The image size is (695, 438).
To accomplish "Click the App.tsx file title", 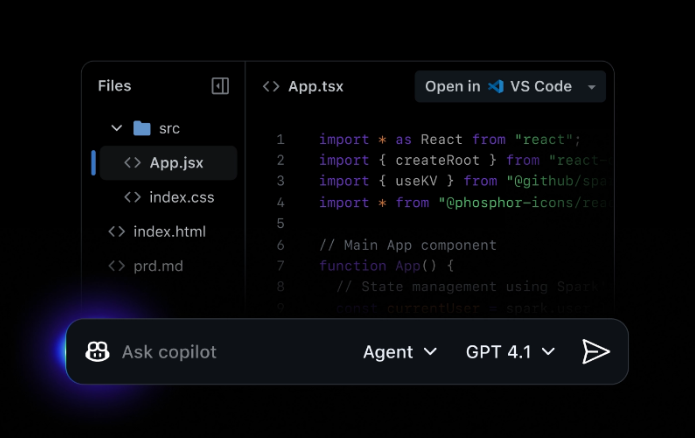I will 316,86.
